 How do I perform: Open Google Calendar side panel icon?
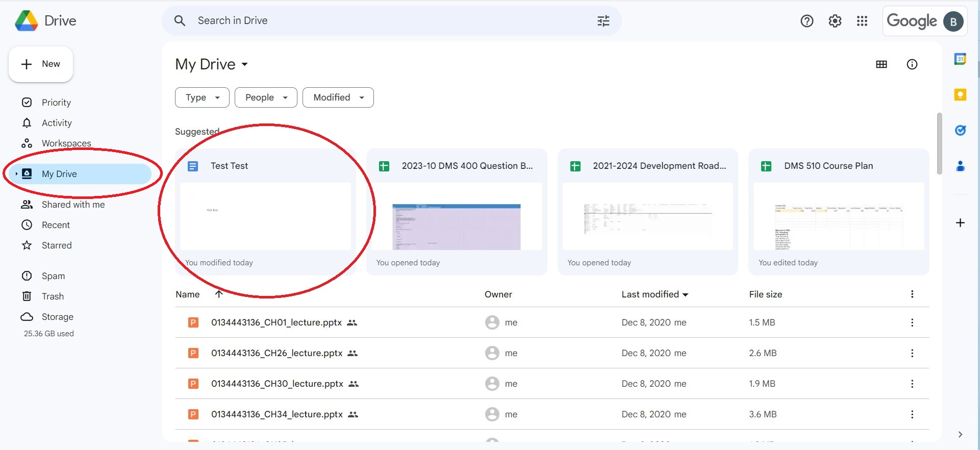click(x=960, y=59)
